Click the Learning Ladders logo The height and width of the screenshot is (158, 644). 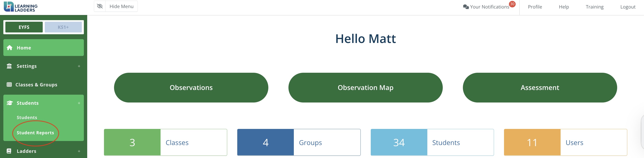click(x=21, y=7)
